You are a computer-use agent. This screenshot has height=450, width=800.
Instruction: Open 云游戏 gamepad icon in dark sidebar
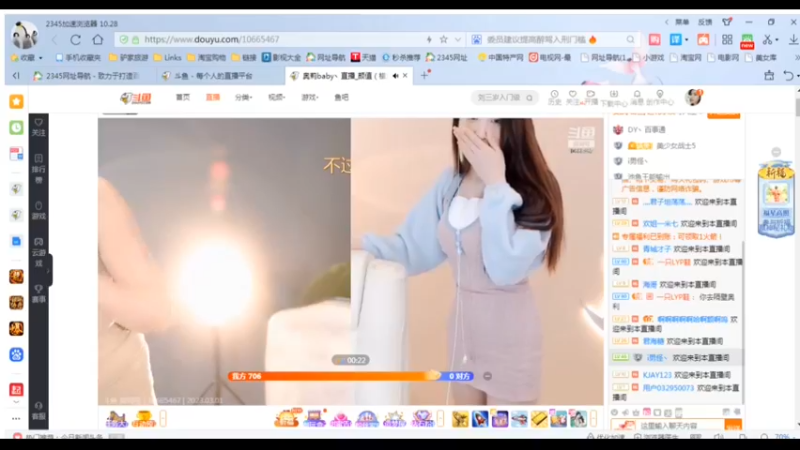coord(39,252)
